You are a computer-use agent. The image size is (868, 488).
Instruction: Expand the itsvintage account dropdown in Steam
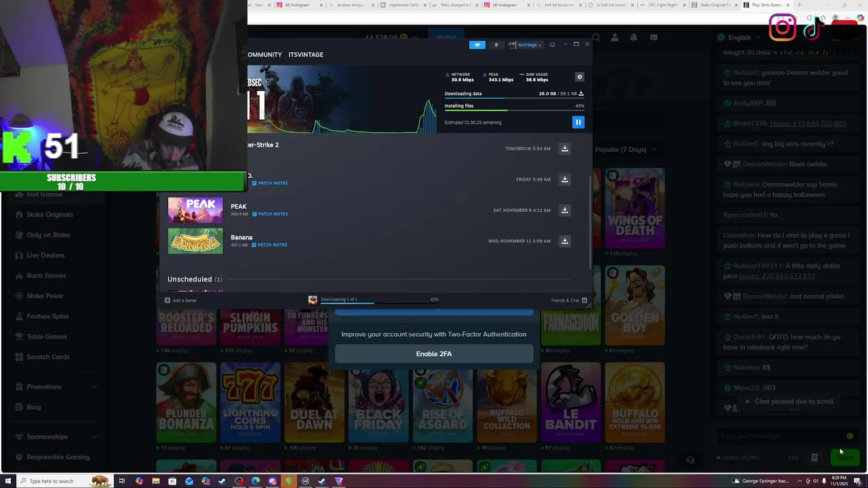pyautogui.click(x=526, y=45)
